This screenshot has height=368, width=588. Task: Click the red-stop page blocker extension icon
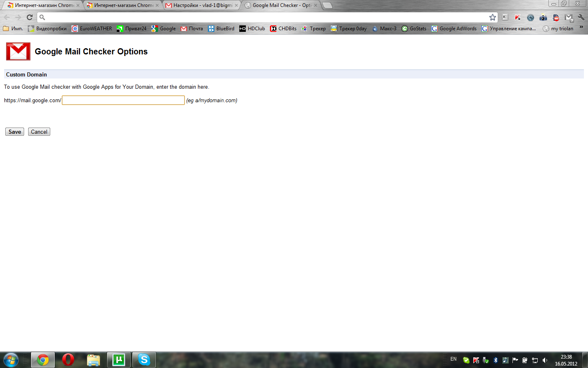tap(556, 17)
